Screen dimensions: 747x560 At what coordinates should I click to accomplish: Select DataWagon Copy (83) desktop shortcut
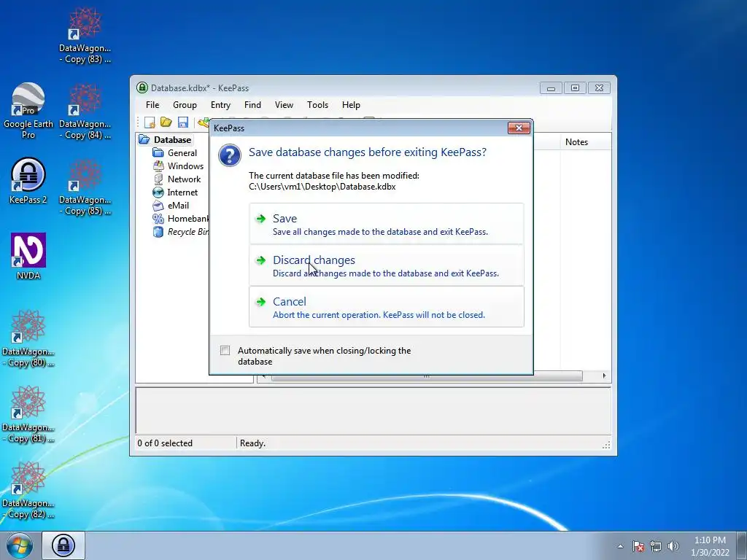pos(85,35)
